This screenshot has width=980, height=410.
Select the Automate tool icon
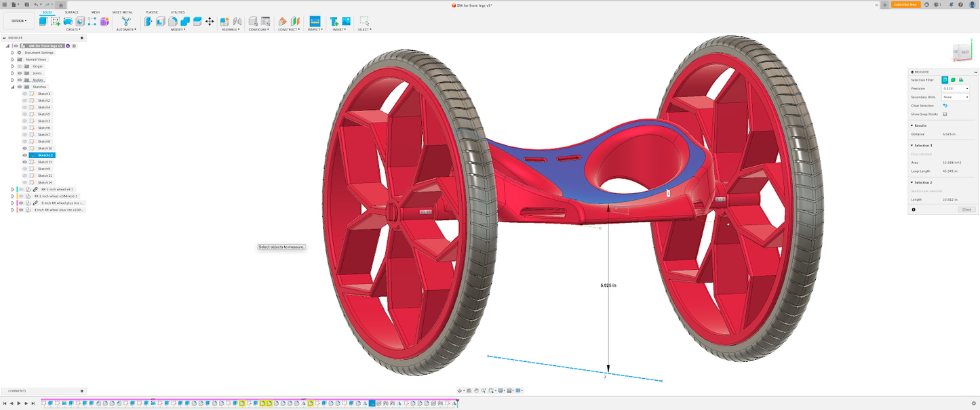click(x=125, y=22)
